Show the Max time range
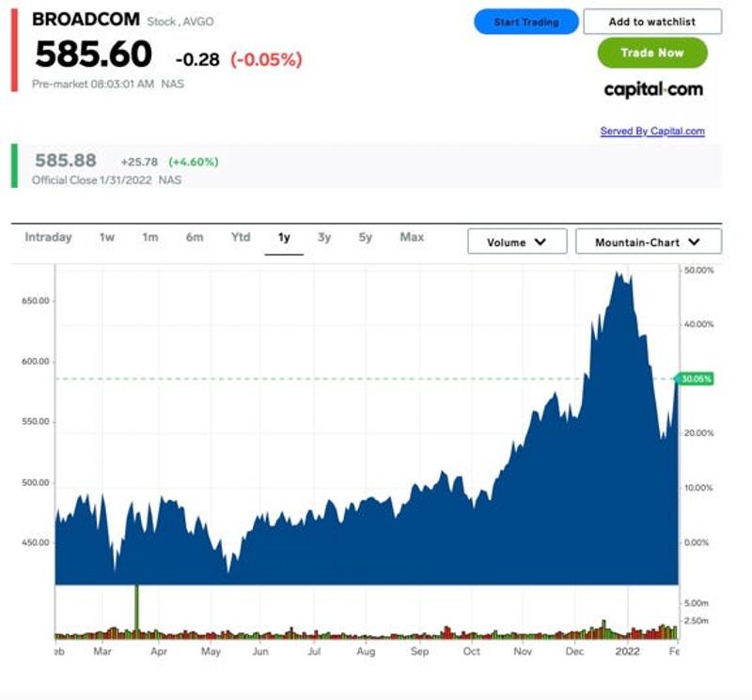This screenshot has height=700, width=752. pos(412,238)
